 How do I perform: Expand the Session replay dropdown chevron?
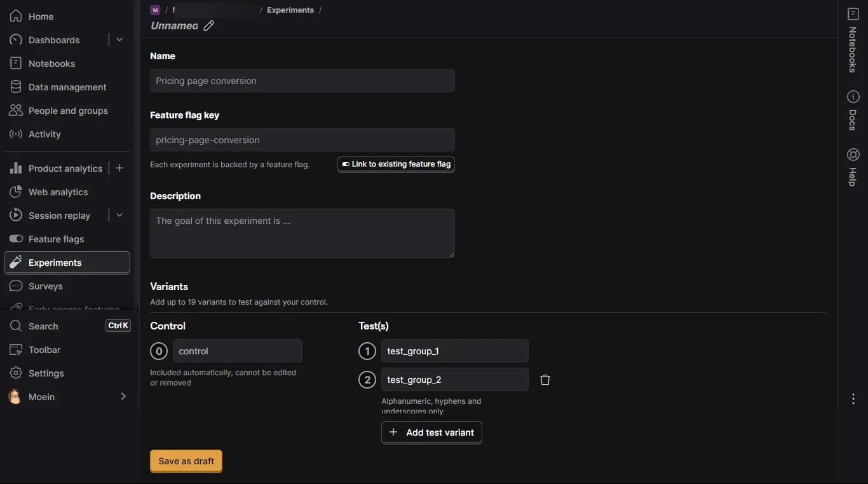119,215
